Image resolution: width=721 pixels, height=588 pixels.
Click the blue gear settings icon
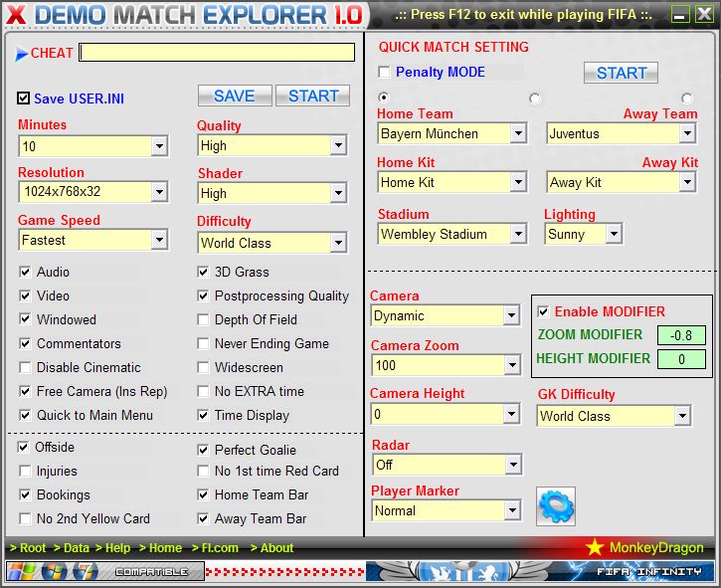556,506
